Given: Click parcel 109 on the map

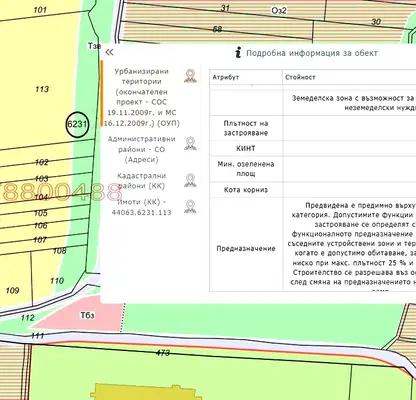Looking at the screenshot, I should pyautogui.click(x=12, y=290).
